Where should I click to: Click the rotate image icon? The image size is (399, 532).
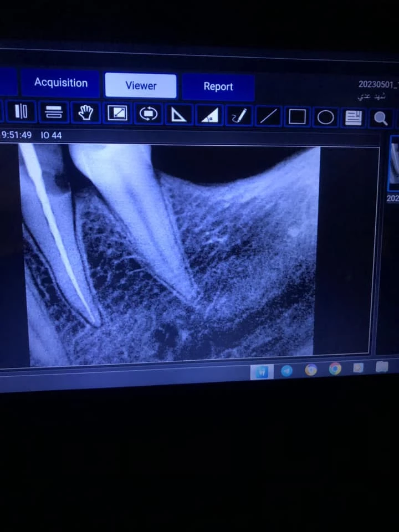pos(149,114)
